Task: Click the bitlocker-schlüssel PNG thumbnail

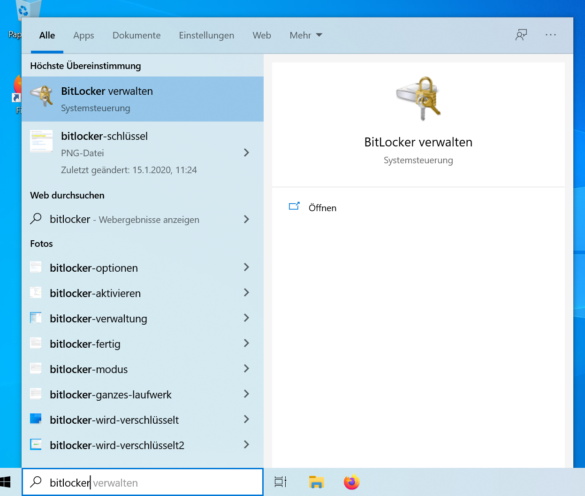Action: [41, 141]
